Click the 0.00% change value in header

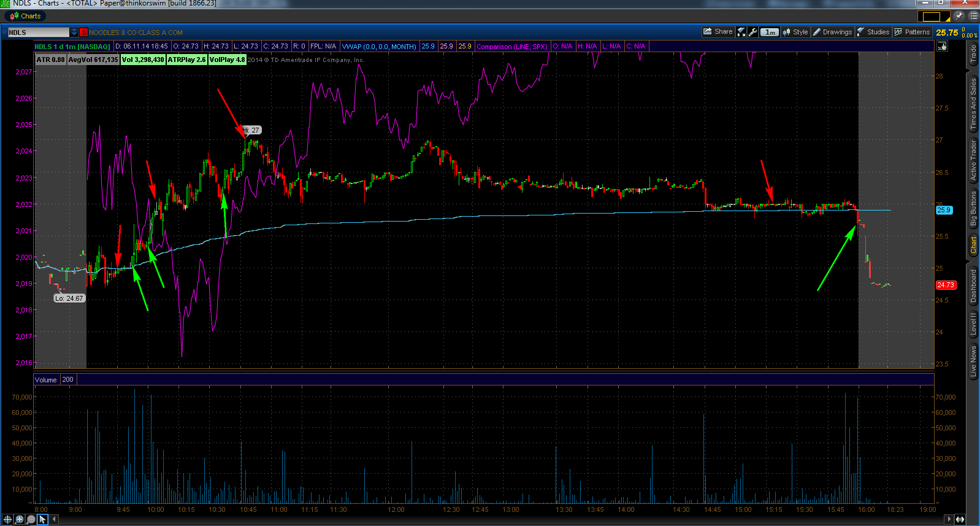tap(970, 36)
